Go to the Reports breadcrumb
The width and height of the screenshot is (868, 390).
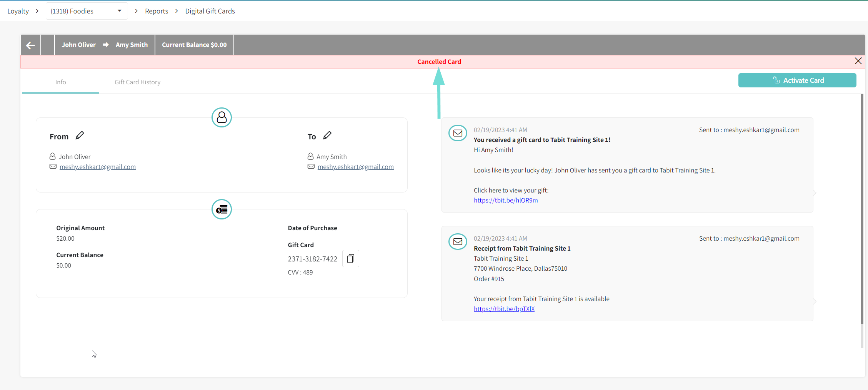click(157, 11)
